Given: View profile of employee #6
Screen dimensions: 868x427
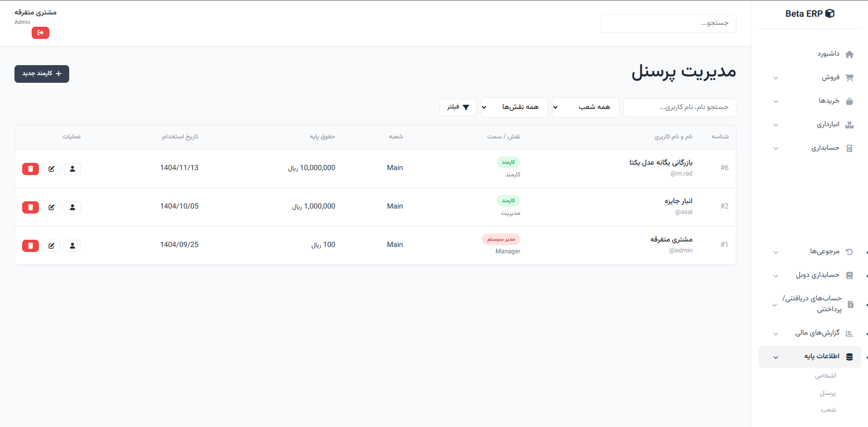Looking at the screenshot, I should pos(72,169).
